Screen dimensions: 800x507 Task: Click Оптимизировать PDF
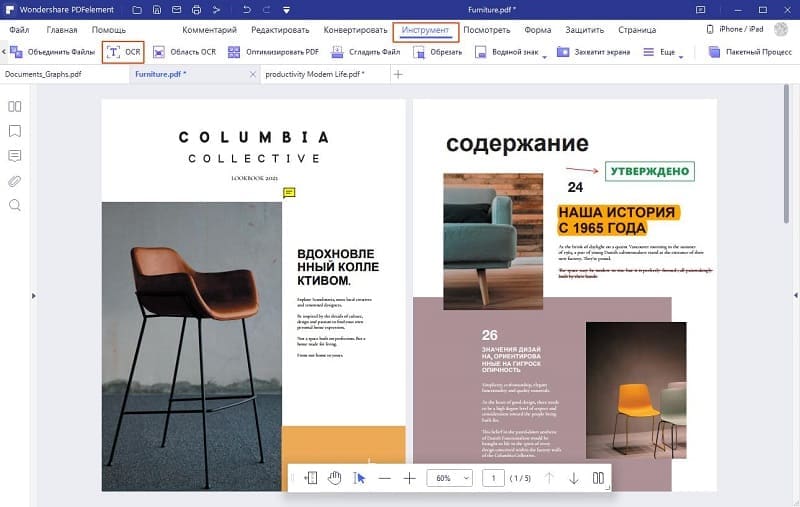pos(273,52)
